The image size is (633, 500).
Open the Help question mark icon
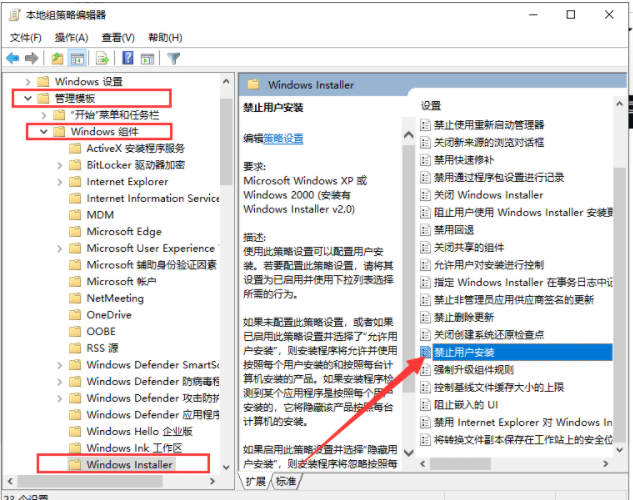(128, 58)
